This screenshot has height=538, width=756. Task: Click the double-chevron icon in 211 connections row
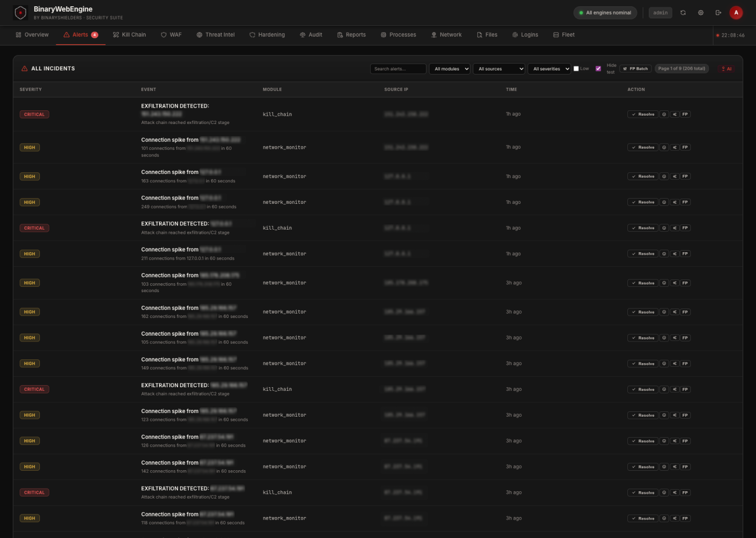675,254
